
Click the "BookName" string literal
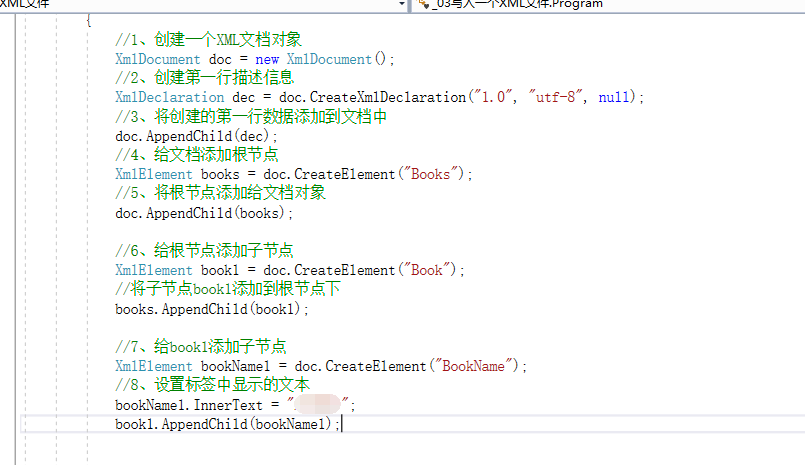click(x=473, y=366)
